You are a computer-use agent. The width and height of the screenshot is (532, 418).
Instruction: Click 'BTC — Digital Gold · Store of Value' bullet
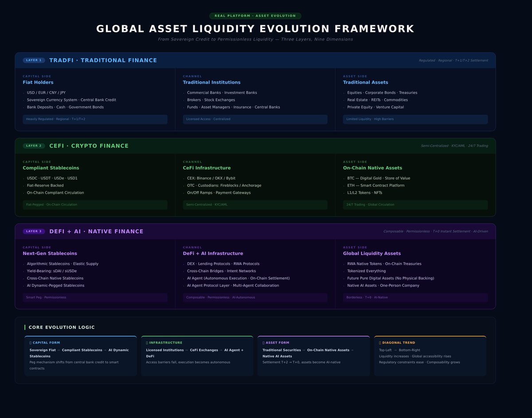click(379, 178)
